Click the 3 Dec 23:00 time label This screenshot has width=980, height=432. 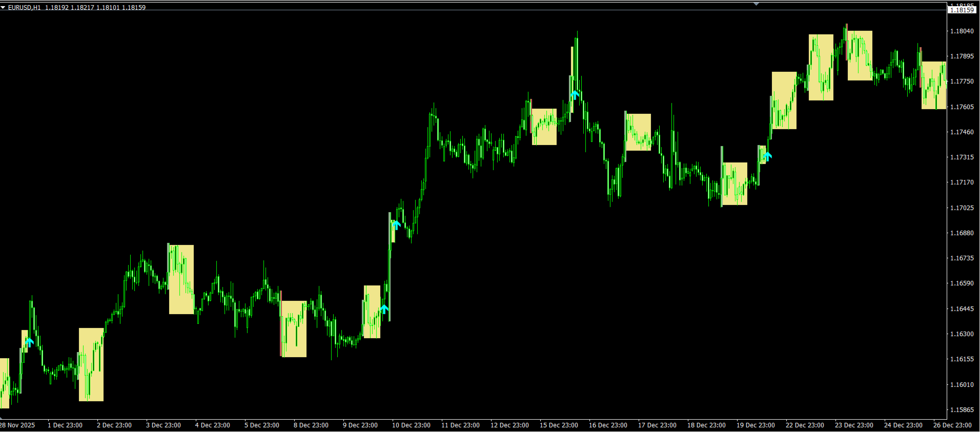tap(164, 425)
